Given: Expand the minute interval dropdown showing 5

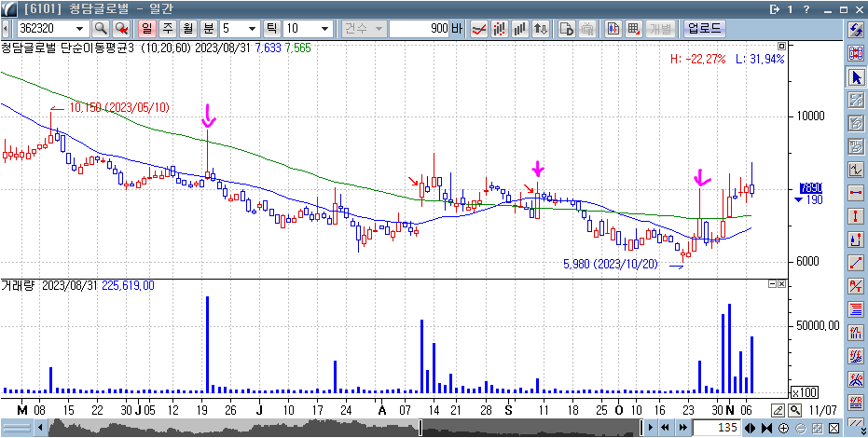Looking at the screenshot, I should 252,28.
